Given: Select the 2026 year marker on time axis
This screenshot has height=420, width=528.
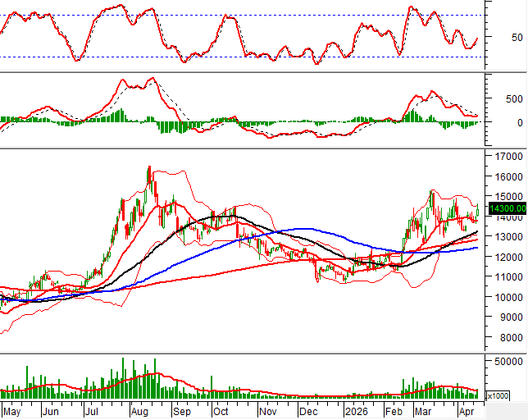Looking at the screenshot, I should (x=356, y=411).
